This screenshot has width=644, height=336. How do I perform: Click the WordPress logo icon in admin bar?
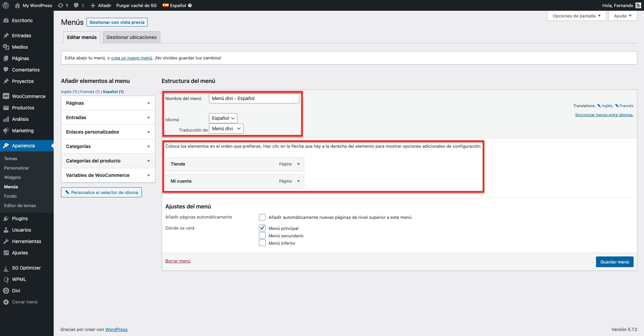point(6,5)
